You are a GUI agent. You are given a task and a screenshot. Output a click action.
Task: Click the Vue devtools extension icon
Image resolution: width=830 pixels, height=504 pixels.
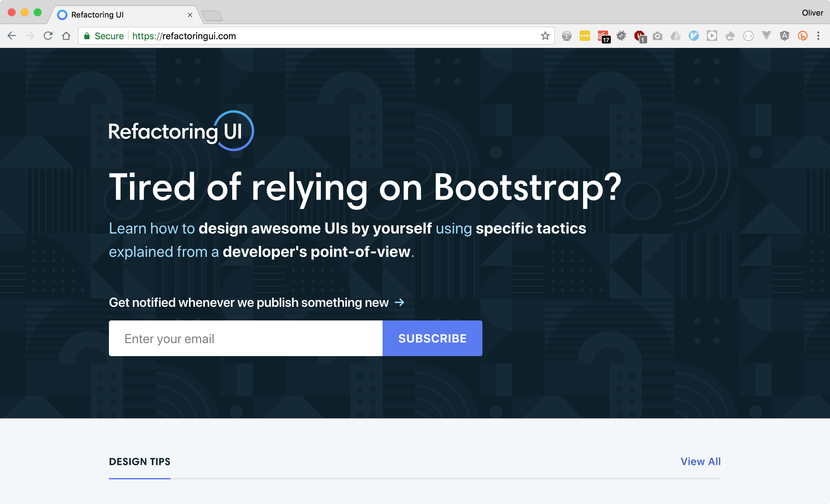[766, 36]
